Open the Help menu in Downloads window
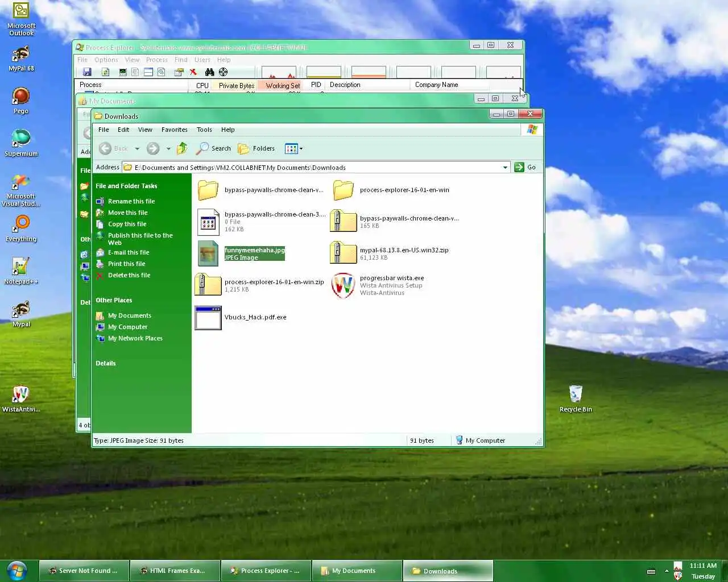 click(227, 130)
